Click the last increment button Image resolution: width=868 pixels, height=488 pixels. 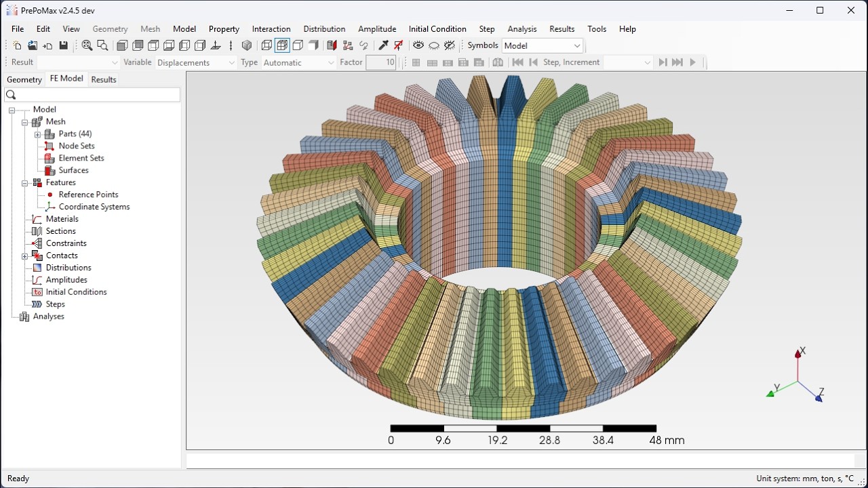point(677,62)
